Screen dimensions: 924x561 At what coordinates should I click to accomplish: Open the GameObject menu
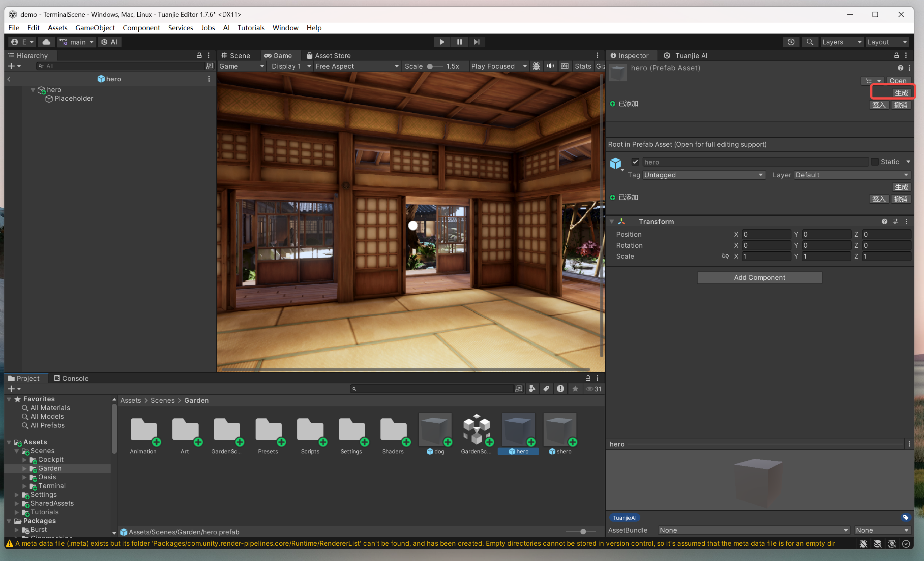[95, 28]
